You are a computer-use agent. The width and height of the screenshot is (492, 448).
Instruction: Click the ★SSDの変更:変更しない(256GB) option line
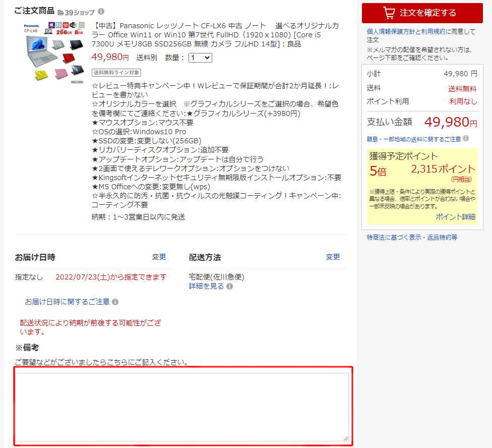[x=147, y=141]
